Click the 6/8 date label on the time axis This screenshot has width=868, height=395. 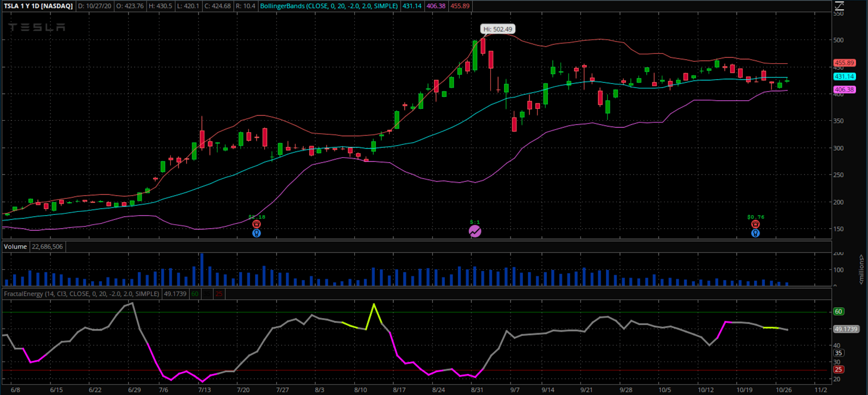(x=15, y=390)
